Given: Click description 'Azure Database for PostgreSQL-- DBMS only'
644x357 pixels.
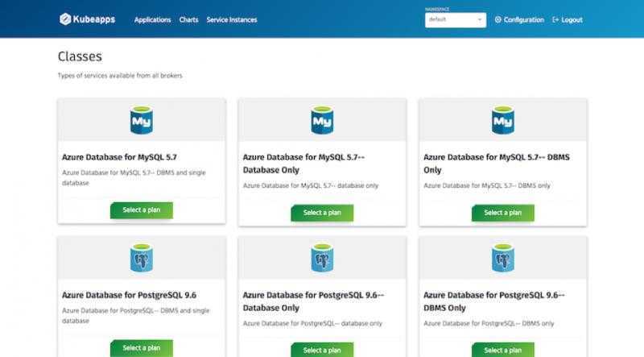Looking at the screenshot, I should 489,323.
